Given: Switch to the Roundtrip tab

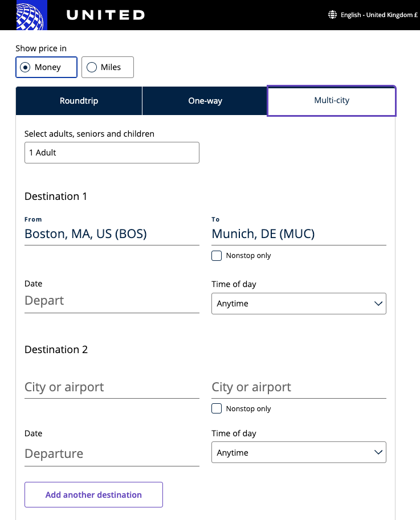Looking at the screenshot, I should click(x=79, y=100).
